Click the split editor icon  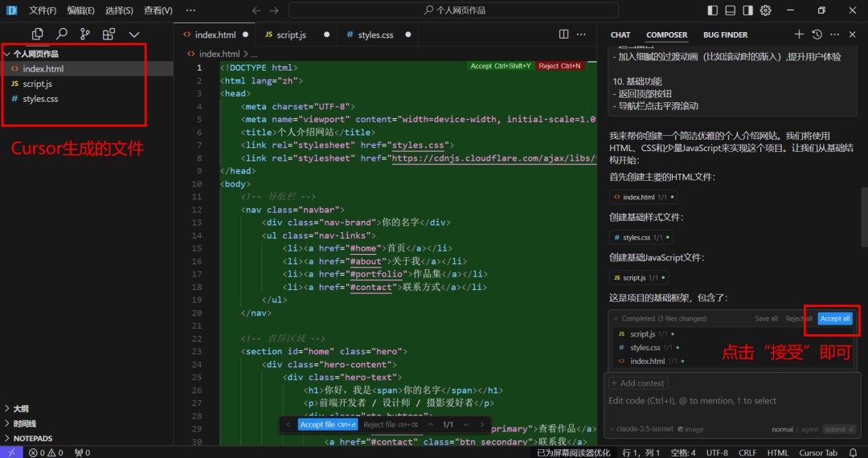pos(563,35)
